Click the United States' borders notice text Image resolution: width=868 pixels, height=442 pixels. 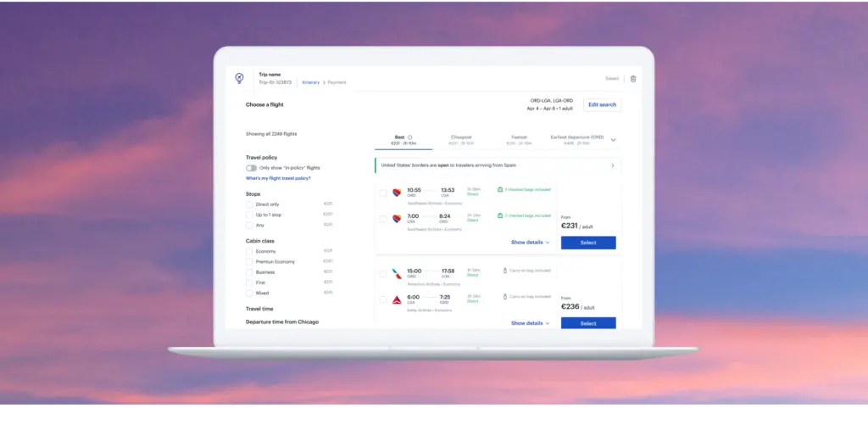click(448, 165)
